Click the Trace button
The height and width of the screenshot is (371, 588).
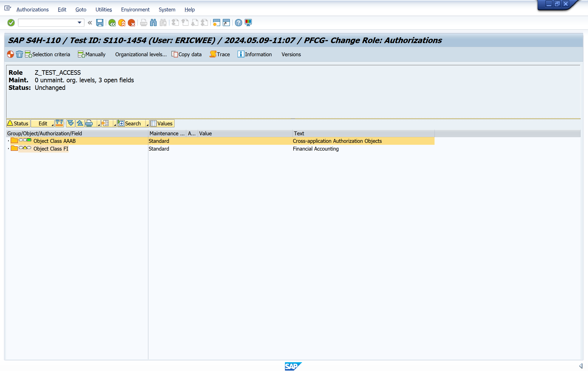point(220,54)
